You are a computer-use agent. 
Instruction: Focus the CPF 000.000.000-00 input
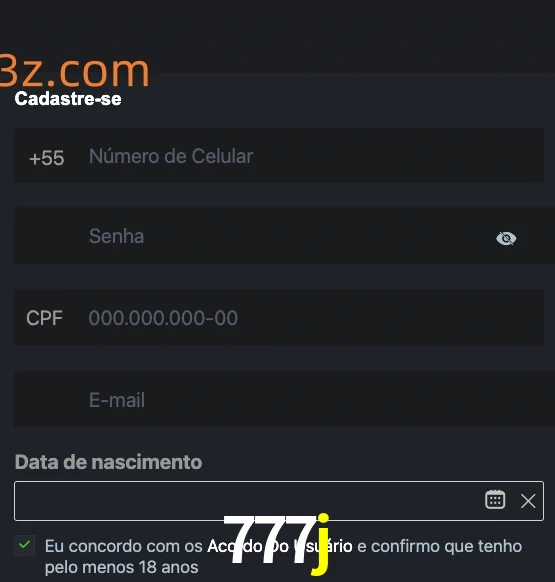279,318
